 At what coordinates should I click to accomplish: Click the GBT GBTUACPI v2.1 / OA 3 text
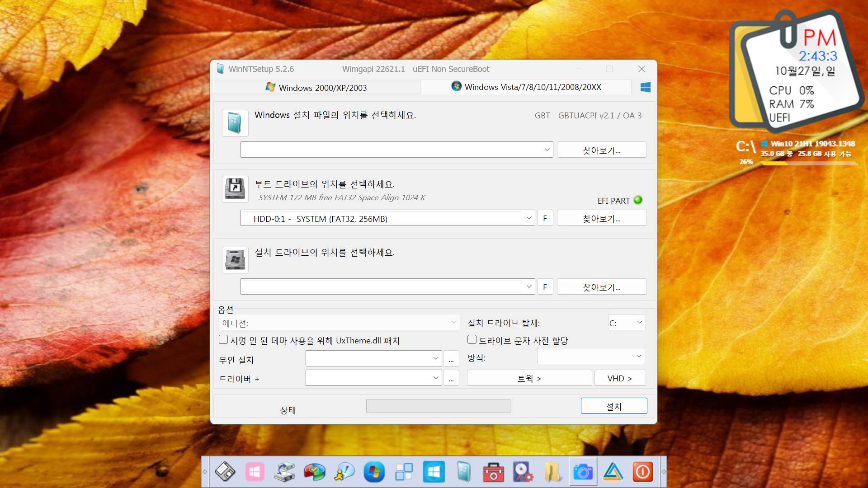coord(588,116)
